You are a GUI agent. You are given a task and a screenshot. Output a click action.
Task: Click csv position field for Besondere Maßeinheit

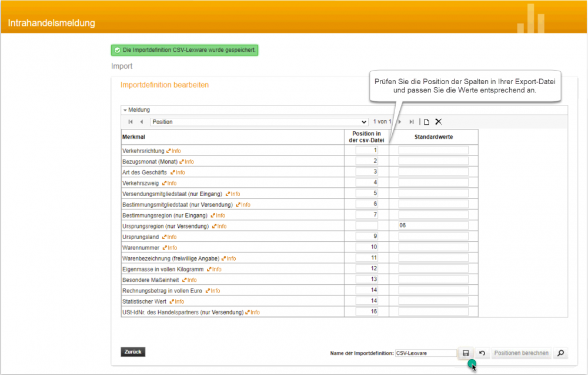[367, 279]
